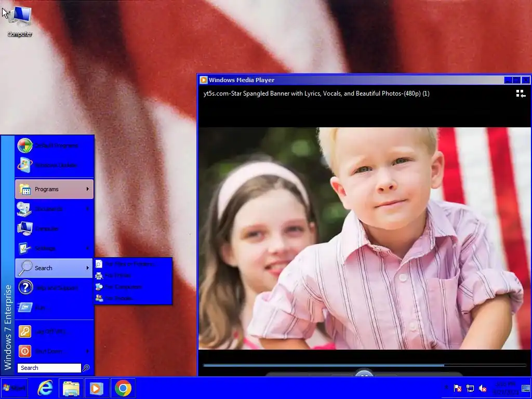532x399 pixels.
Task: Choose For People... search option
Action: tap(132, 298)
